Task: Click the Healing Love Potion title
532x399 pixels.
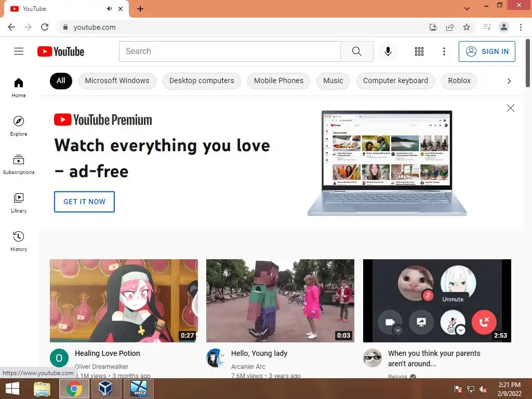Action: [107, 353]
